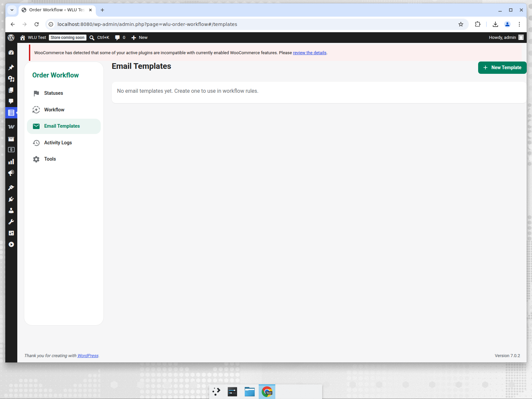Select the Order Workflow browser tab

click(57, 10)
